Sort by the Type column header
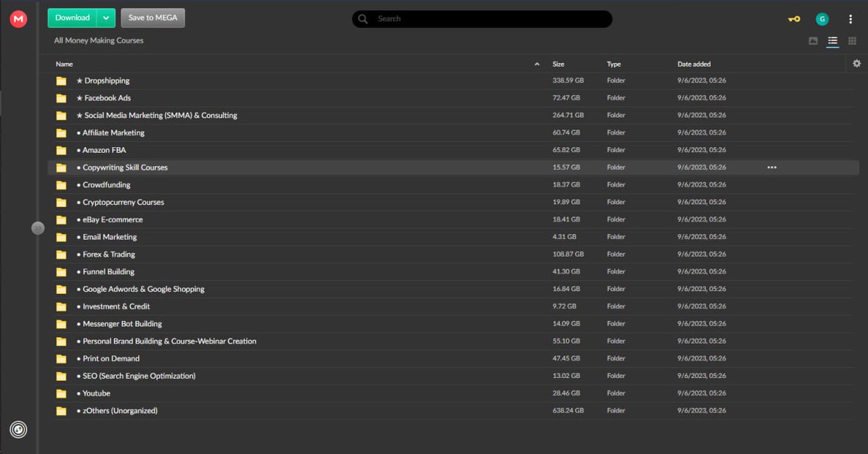Screen dimensions: 868x454 [x=613, y=64]
